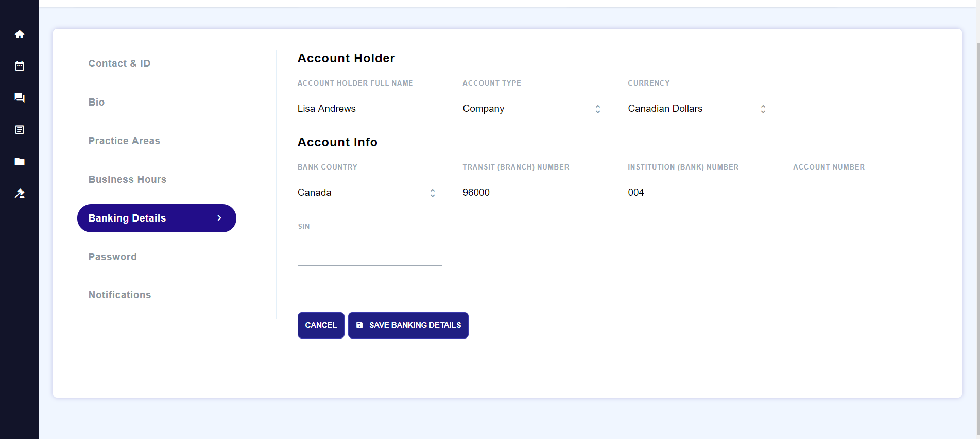
Task: Open the Home icon in the sidebar
Action: point(20,34)
